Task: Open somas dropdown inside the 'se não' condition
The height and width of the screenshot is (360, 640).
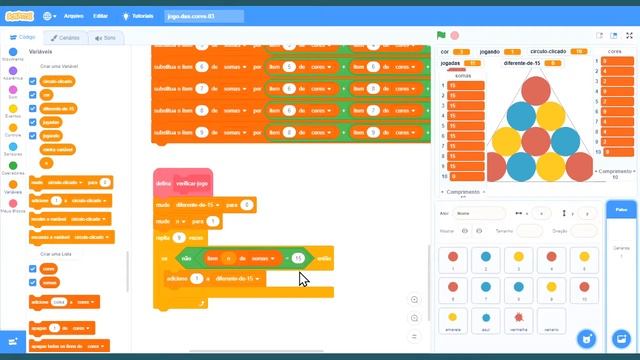Action: 263,258
